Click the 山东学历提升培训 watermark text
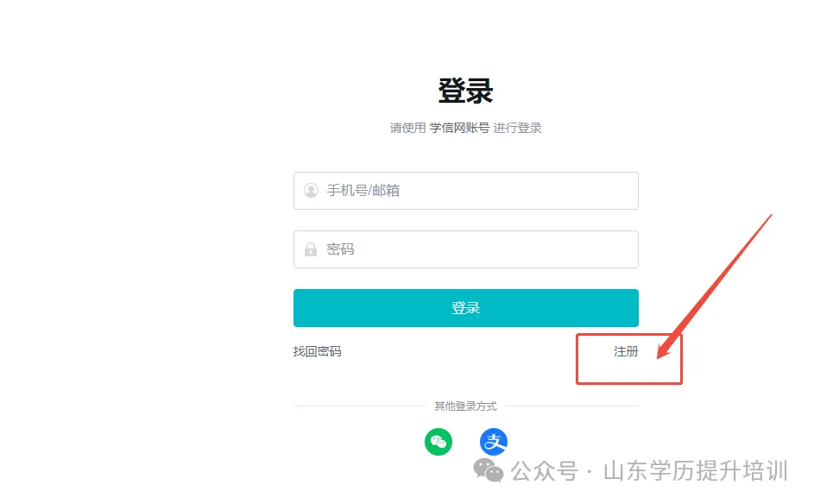Screen dimensions: 814x504 click(x=695, y=471)
